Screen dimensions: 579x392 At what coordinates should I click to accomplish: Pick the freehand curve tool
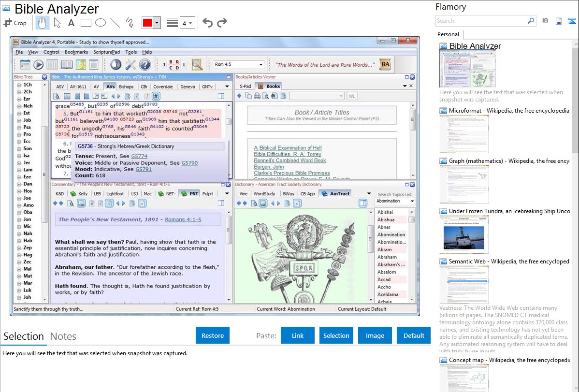pyautogui.click(x=130, y=23)
